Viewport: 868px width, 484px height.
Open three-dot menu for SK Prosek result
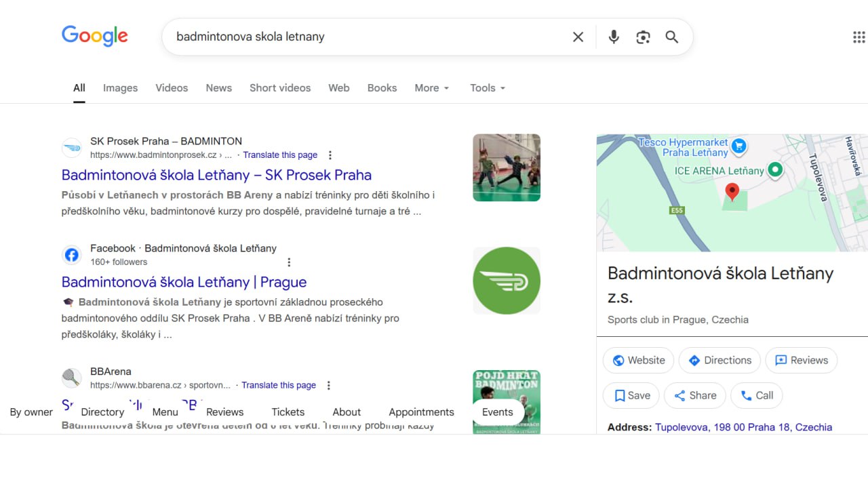click(330, 155)
